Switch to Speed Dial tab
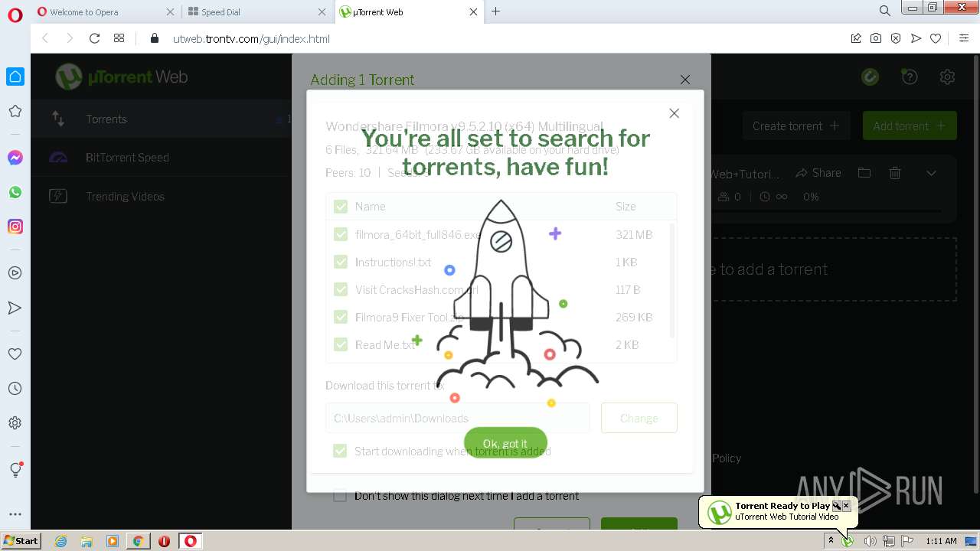Screen dimensions: 980x551 click(256, 11)
